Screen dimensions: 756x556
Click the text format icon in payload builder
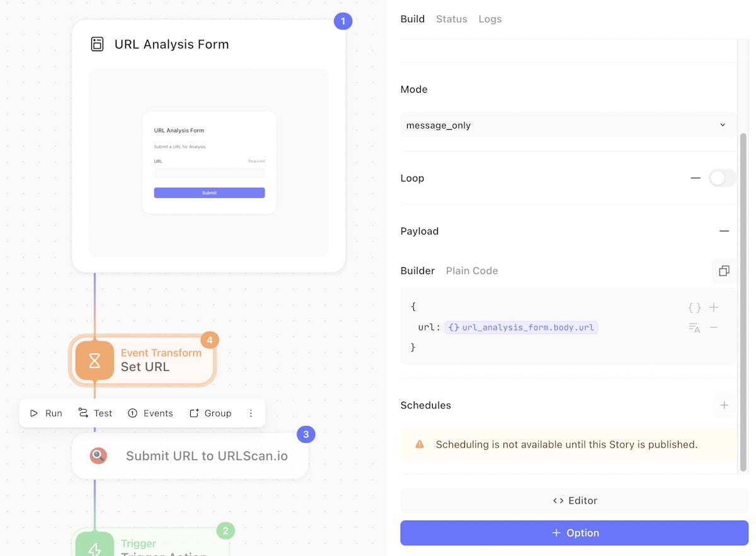(x=694, y=327)
